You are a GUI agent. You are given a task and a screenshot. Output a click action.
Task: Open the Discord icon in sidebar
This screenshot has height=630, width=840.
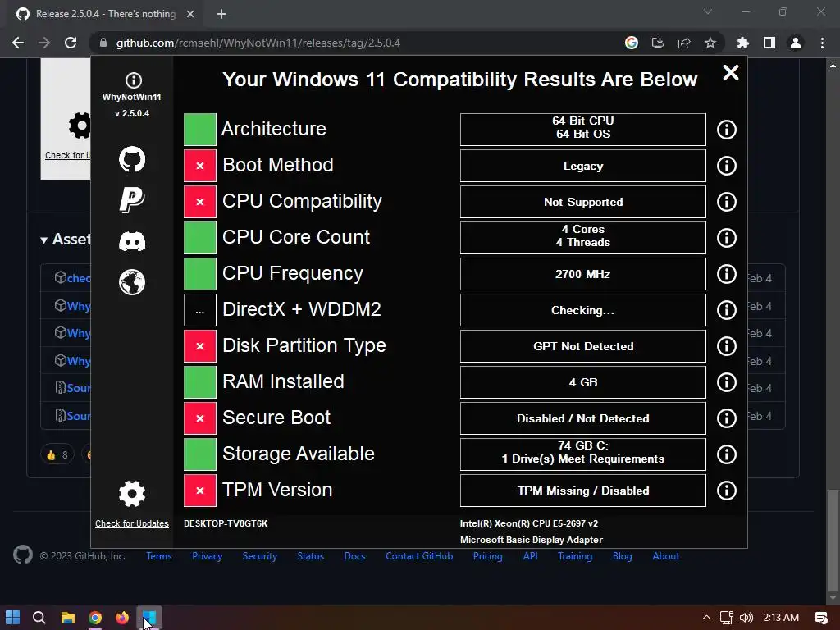tap(132, 241)
